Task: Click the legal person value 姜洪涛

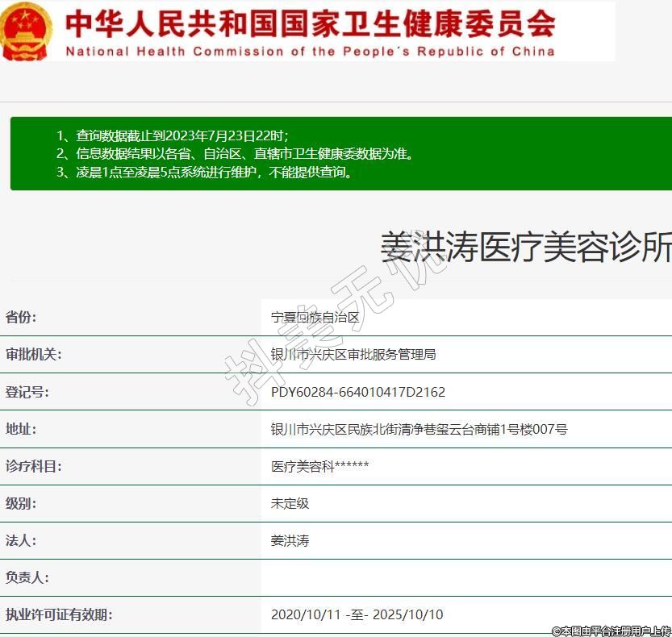Action: pyautogui.click(x=290, y=540)
